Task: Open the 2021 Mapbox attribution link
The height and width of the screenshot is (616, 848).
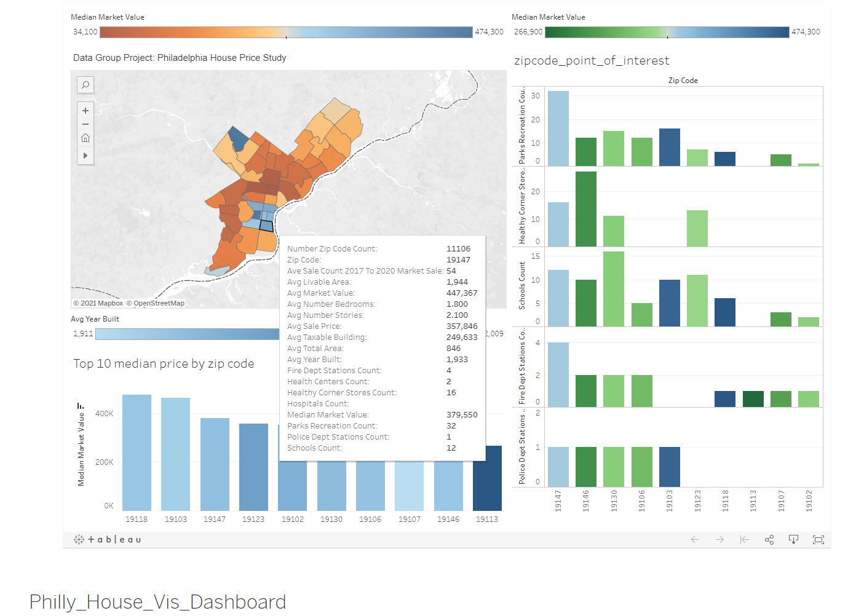Action: pyautogui.click(x=98, y=303)
